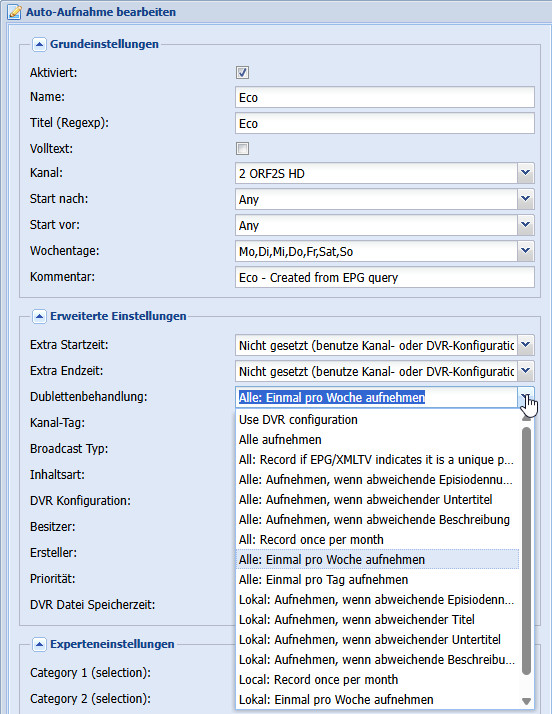552x714 pixels.
Task: Collapse the Erweiterte Einstellungen section
Action: [39, 316]
